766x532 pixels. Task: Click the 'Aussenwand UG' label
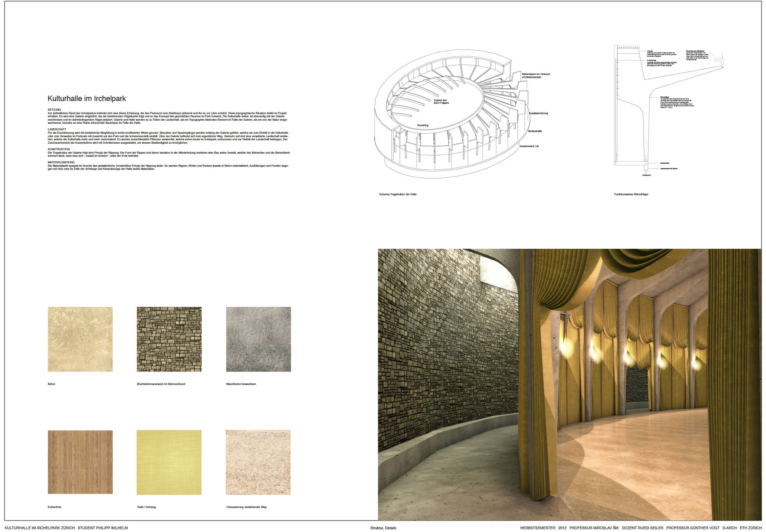[529, 146]
